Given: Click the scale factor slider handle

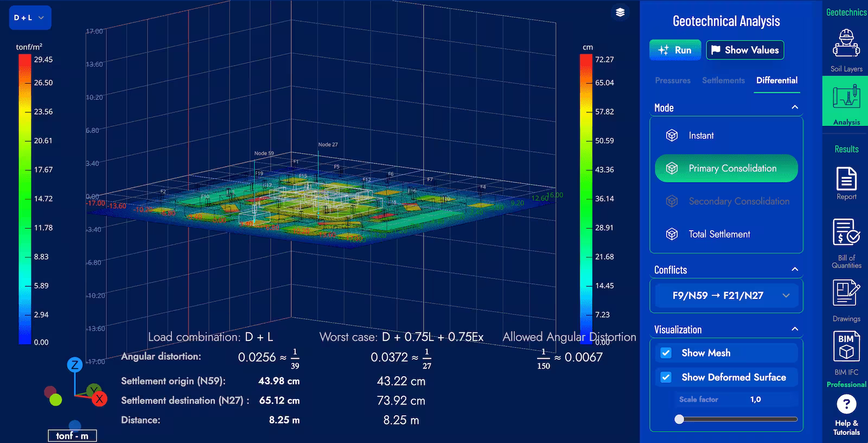Looking at the screenshot, I should pos(679,419).
